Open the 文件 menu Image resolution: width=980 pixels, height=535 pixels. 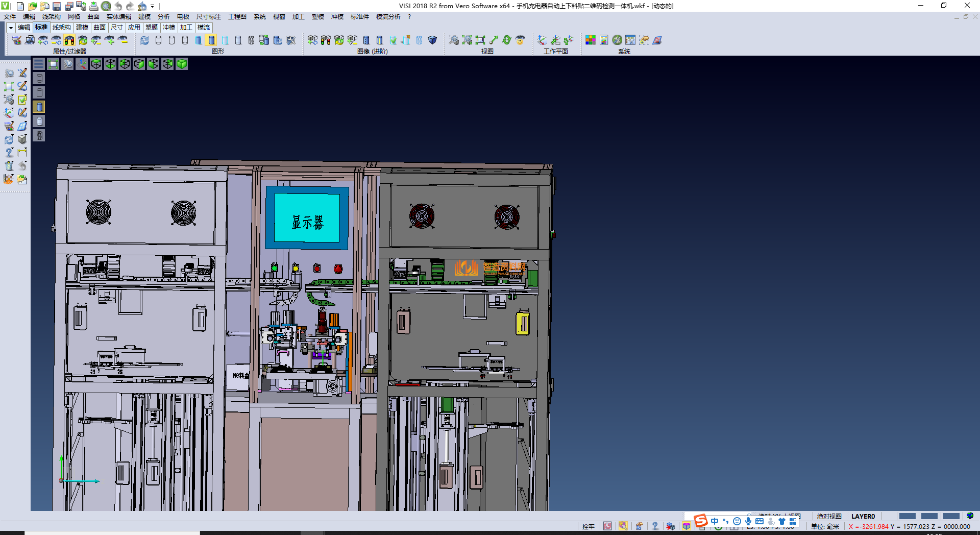[10, 17]
